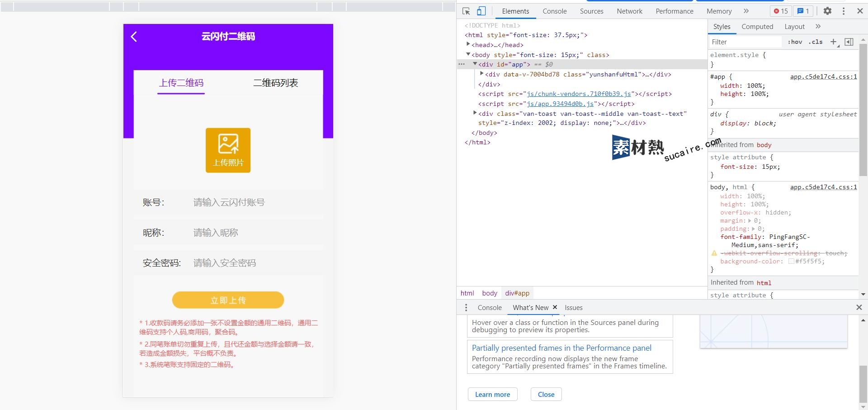Collapse the body element node
This screenshot has width=868, height=410.
(x=468, y=54)
